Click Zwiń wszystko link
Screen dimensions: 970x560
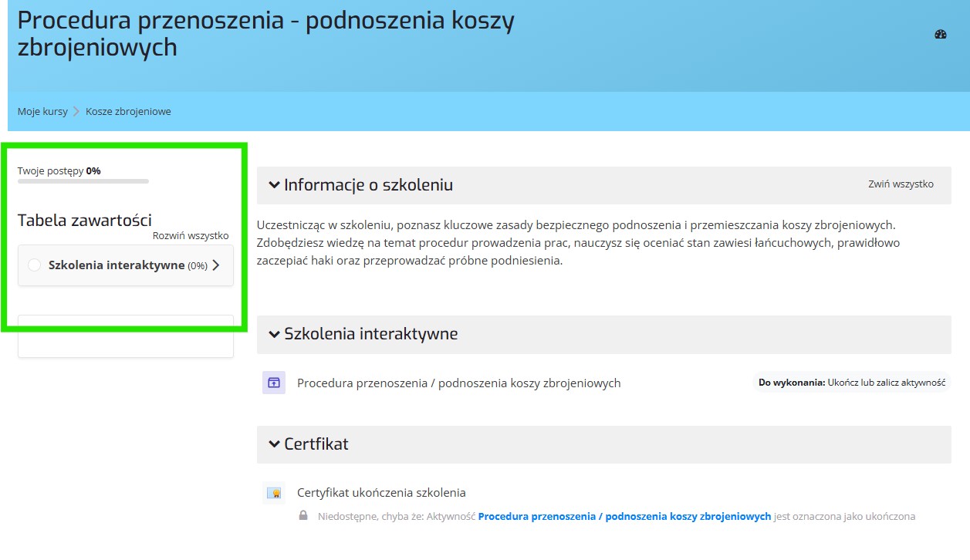(x=901, y=184)
